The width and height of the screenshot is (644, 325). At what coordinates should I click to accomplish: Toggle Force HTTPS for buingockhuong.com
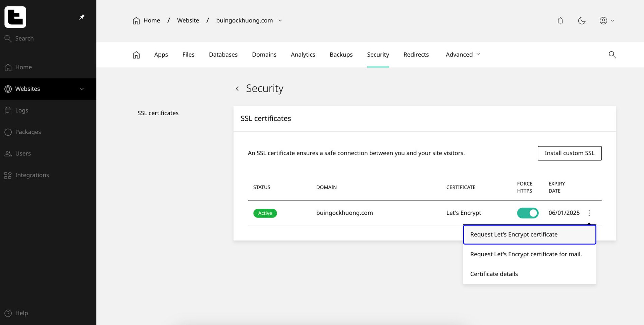pyautogui.click(x=527, y=213)
